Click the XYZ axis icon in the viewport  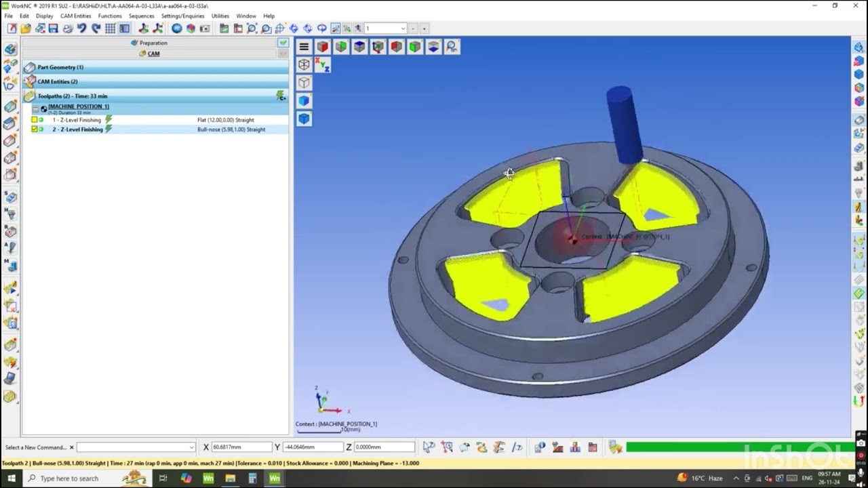click(323, 65)
